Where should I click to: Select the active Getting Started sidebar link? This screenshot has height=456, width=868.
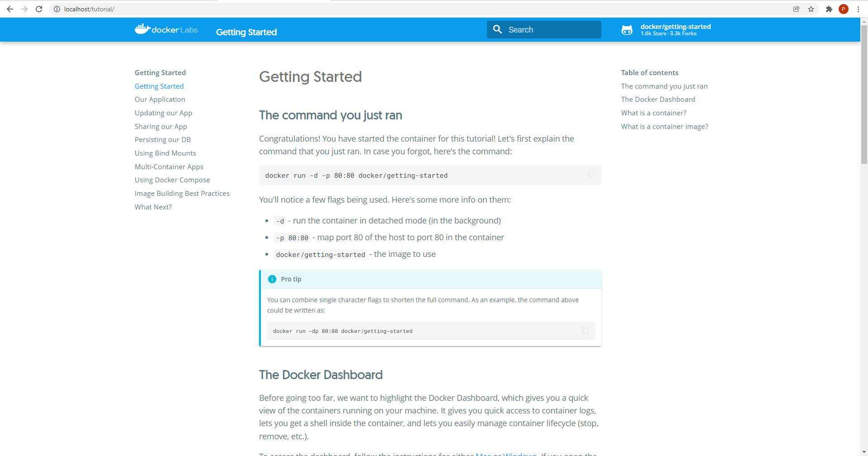click(x=159, y=86)
